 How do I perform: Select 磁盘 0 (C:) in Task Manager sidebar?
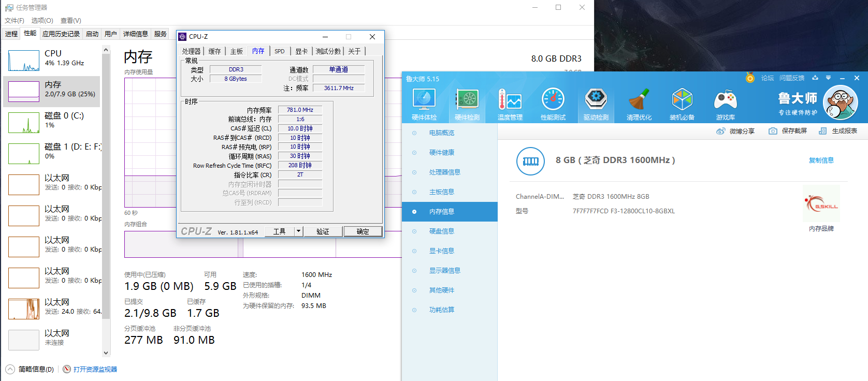tap(52, 123)
